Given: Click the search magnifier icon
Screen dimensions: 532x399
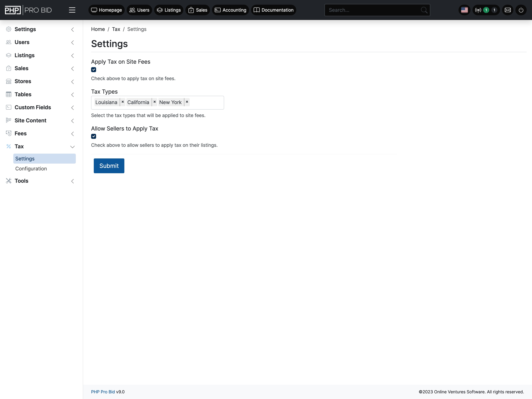Looking at the screenshot, I should 424,10.
